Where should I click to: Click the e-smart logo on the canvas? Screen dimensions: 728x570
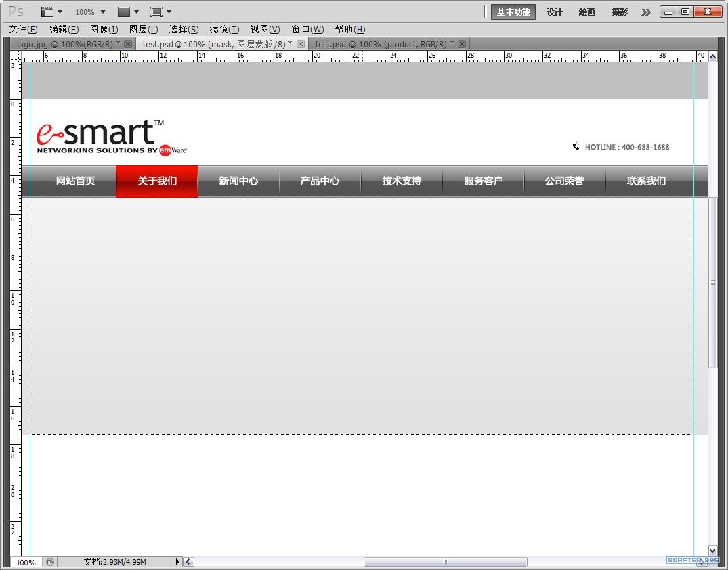112,138
